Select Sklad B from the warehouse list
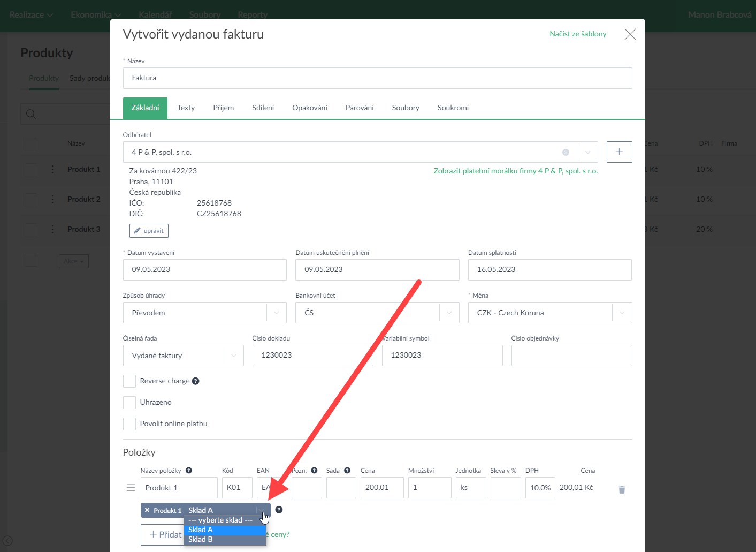Viewport: 756px width, 552px height. [201, 539]
